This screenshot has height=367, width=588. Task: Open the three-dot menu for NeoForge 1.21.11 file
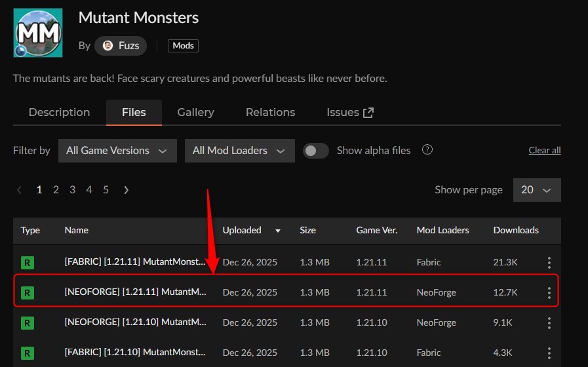click(x=549, y=293)
